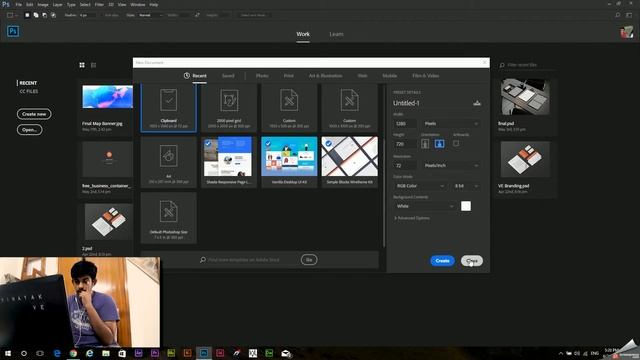Open the Microsoft Store taskbar icon
This screenshot has width=640, height=360.
[122, 353]
